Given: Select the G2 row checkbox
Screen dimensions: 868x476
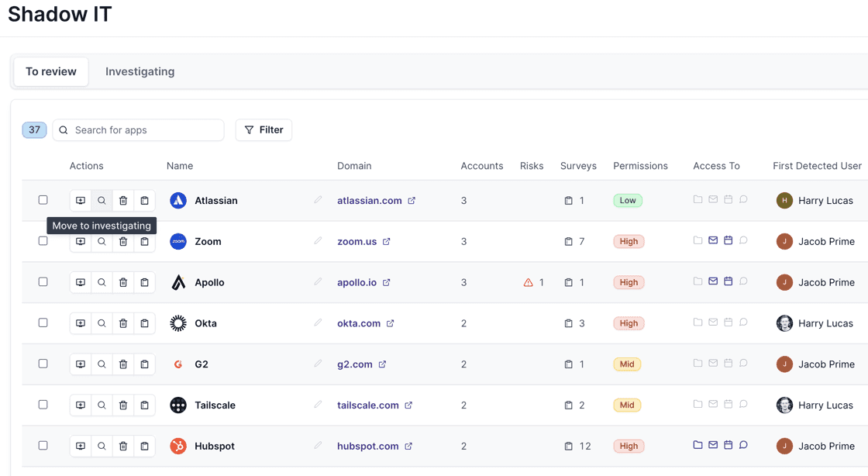Looking at the screenshot, I should click(x=43, y=364).
